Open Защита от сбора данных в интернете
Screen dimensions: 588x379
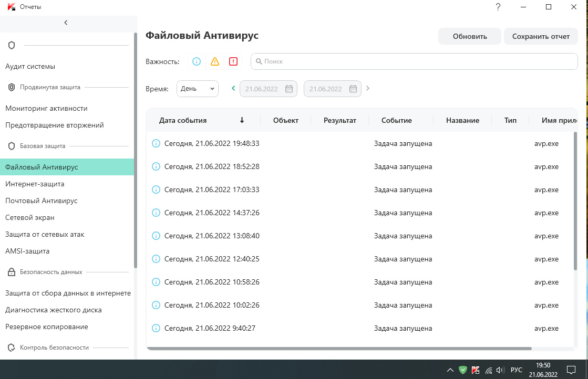(x=68, y=293)
